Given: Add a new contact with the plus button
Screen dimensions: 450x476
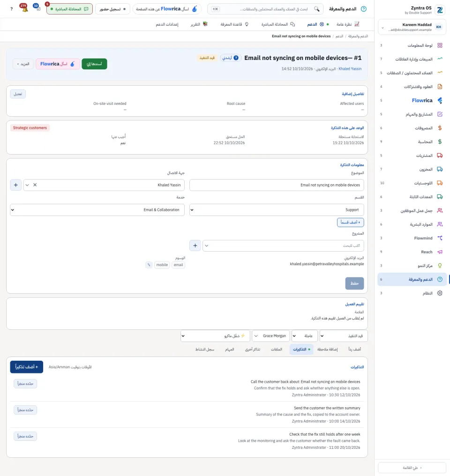Looking at the screenshot, I should [x=16, y=185].
